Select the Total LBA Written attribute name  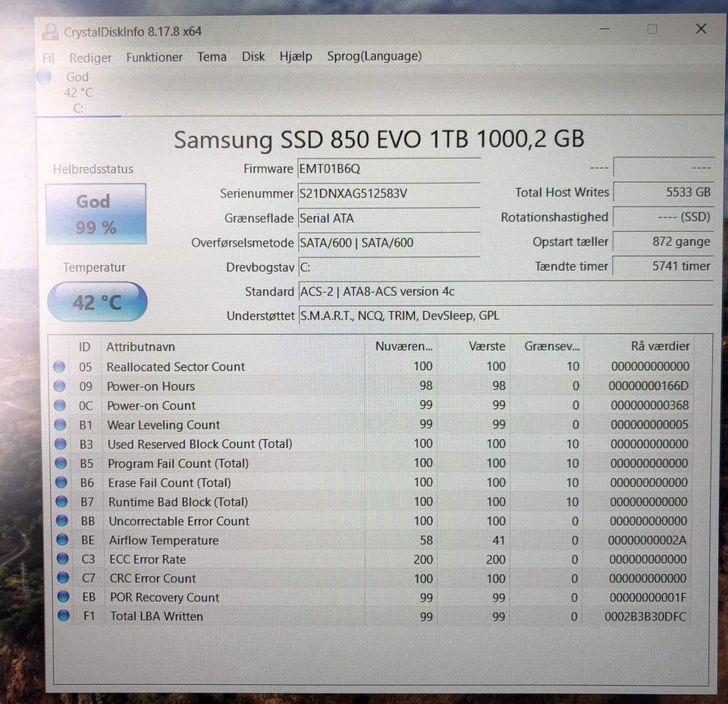point(156,616)
